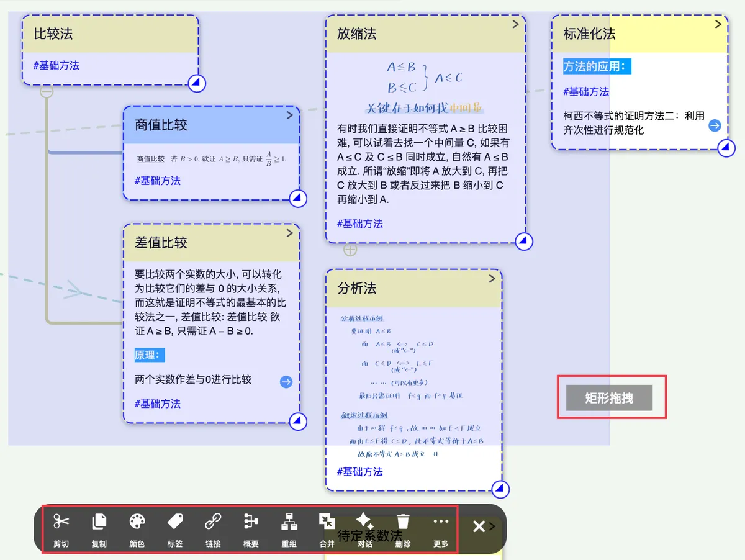Close the selection toolbar with X
This screenshot has height=560, width=745.
pos(479,526)
